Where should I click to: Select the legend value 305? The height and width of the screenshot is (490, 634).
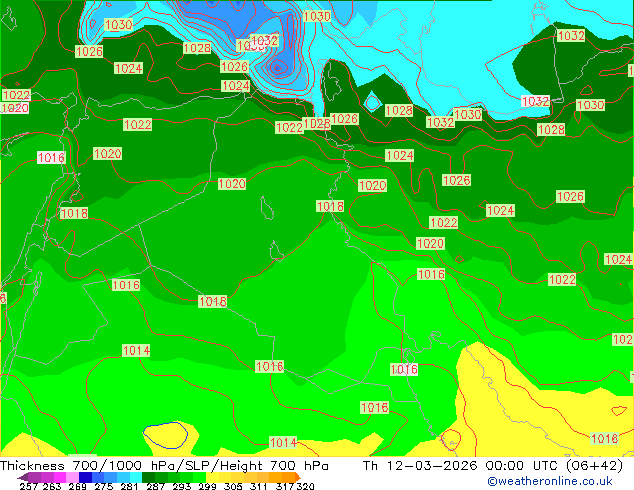233,486
